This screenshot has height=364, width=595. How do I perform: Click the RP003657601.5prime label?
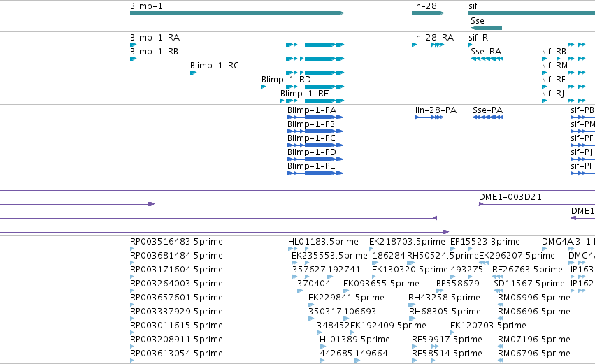(176, 298)
